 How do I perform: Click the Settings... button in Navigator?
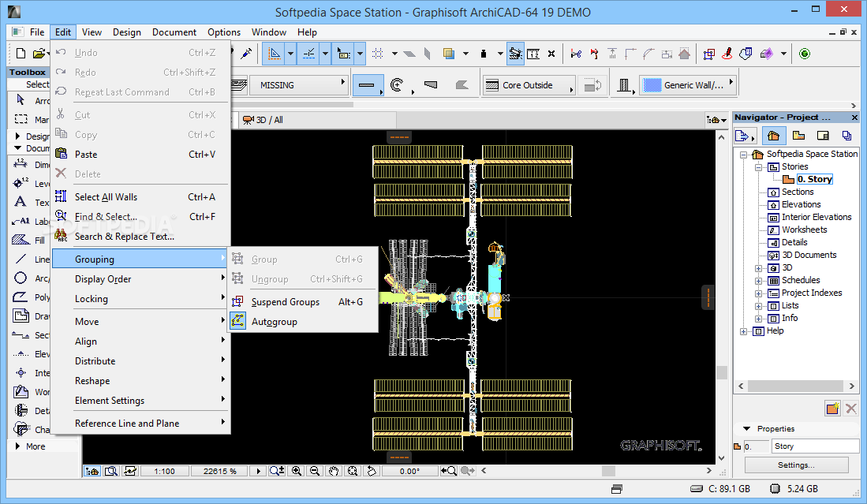[x=796, y=465]
